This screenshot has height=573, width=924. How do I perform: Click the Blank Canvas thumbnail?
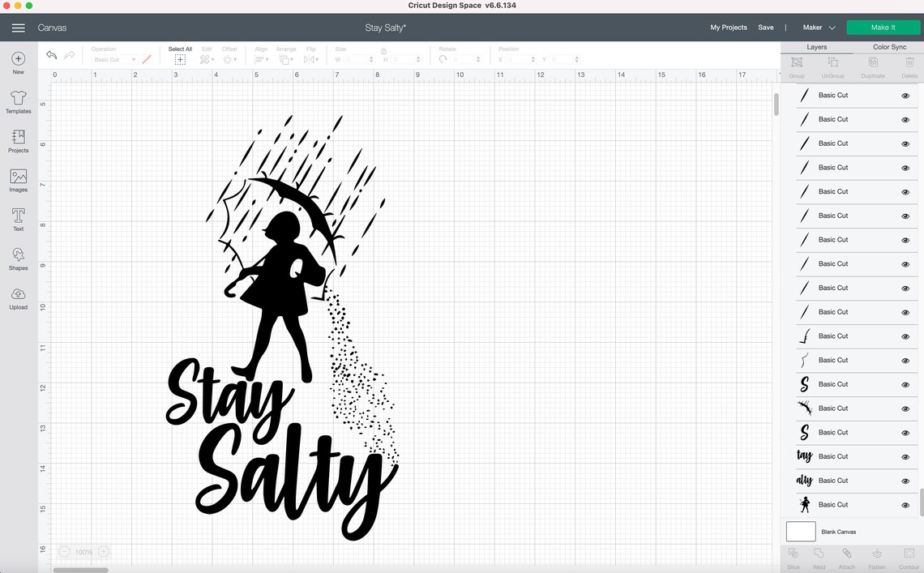tap(800, 531)
